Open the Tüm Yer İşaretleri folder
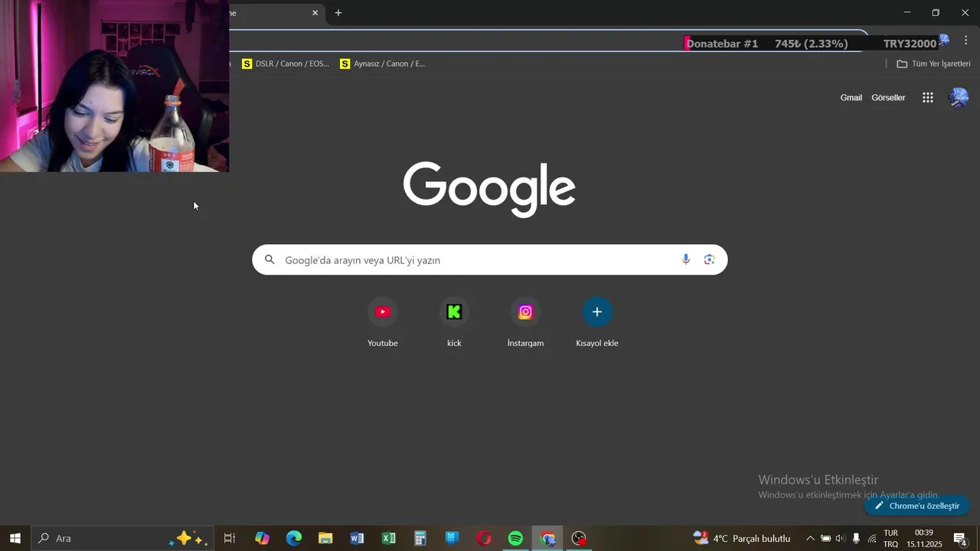 click(933, 64)
